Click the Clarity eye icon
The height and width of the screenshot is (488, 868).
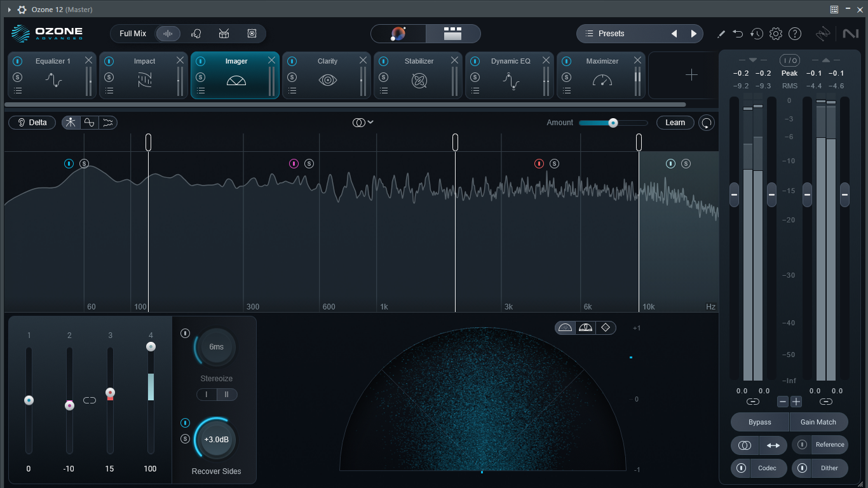(x=328, y=80)
